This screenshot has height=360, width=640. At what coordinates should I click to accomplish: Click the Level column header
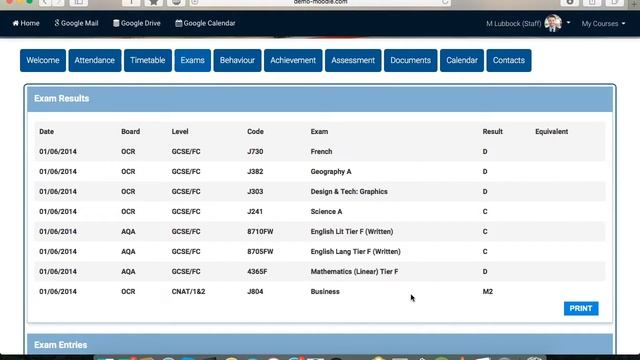tap(180, 131)
